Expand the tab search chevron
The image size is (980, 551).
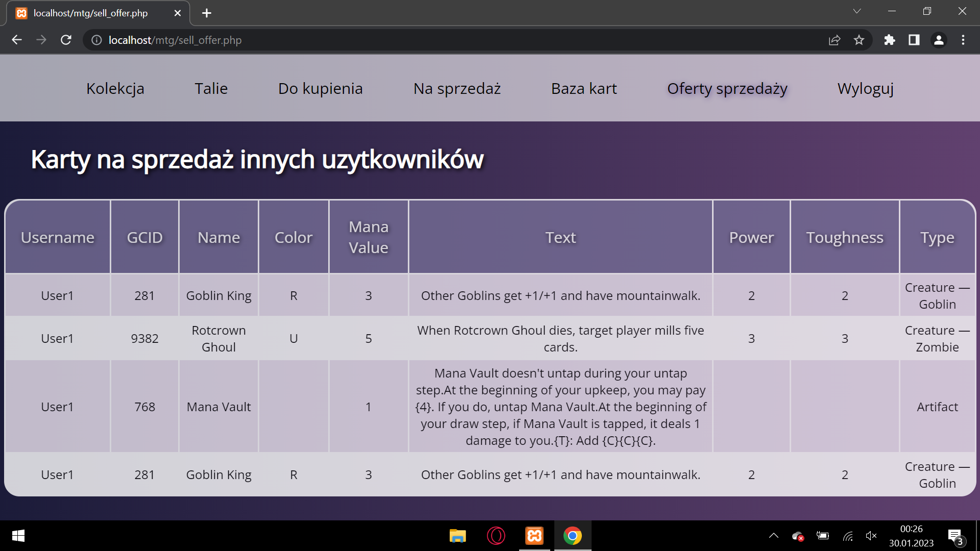tap(857, 11)
